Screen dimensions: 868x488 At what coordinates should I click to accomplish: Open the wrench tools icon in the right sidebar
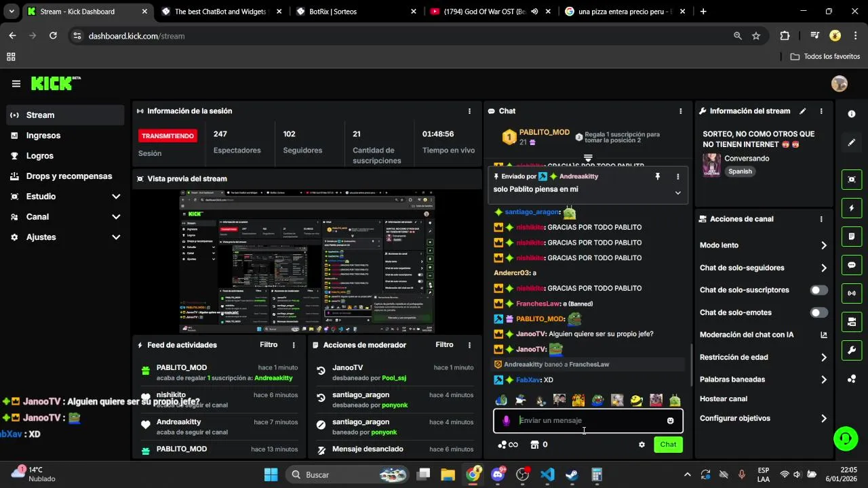click(852, 350)
